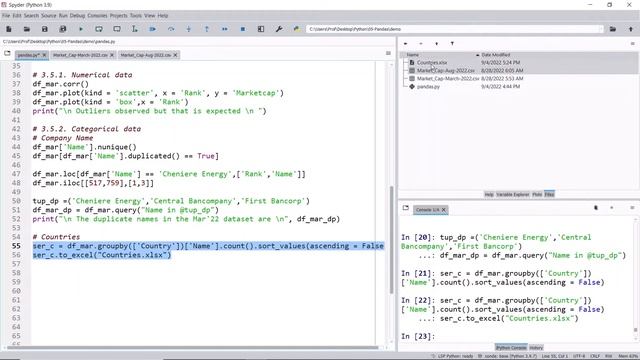Close the pandas.py editor tab
Screen dimensions: 640x360
pos(44,55)
